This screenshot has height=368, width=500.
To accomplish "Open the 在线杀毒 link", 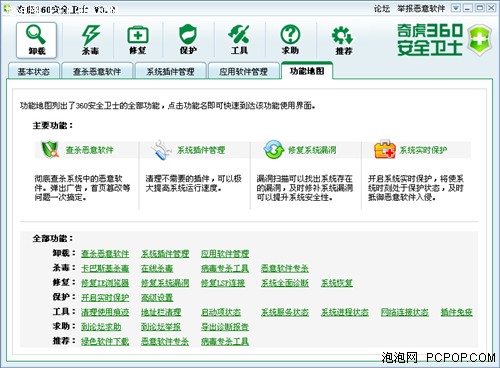I will (157, 268).
